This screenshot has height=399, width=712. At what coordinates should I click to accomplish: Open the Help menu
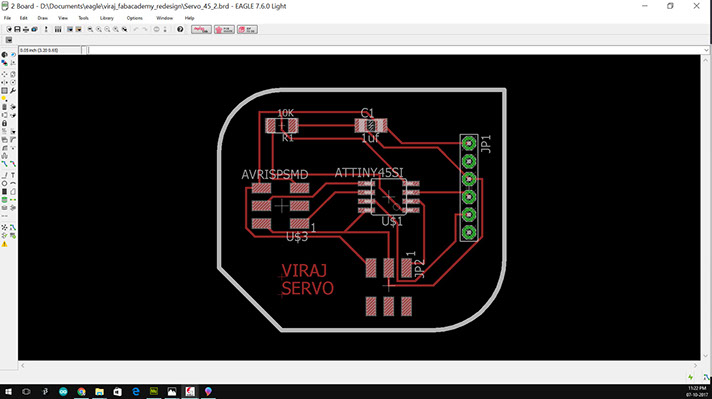click(189, 18)
